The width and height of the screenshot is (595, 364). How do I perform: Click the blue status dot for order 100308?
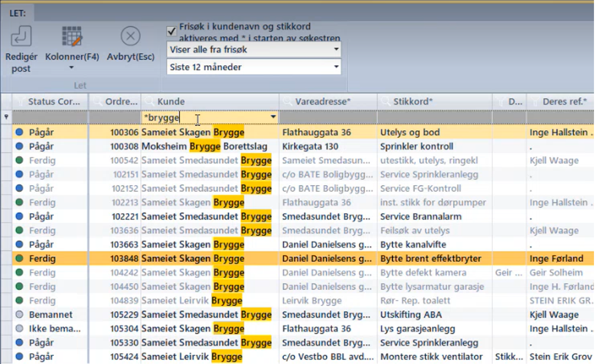[x=19, y=147]
